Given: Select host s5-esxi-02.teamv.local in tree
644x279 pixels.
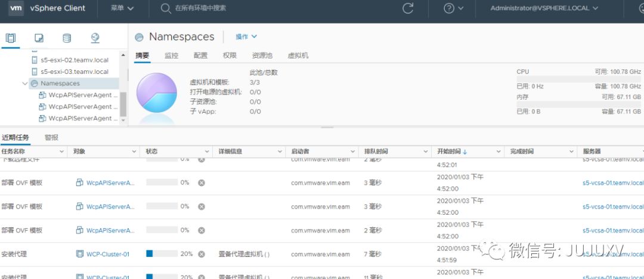Looking at the screenshot, I should 75,60.
